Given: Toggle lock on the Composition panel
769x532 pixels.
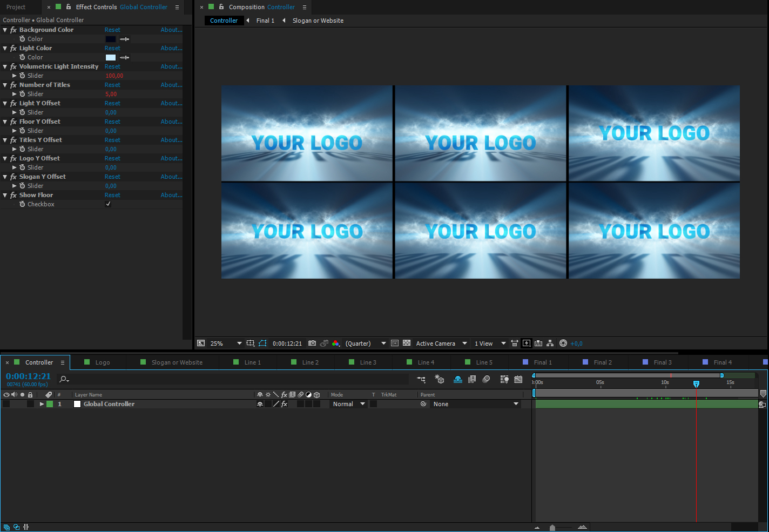Looking at the screenshot, I should [221, 7].
